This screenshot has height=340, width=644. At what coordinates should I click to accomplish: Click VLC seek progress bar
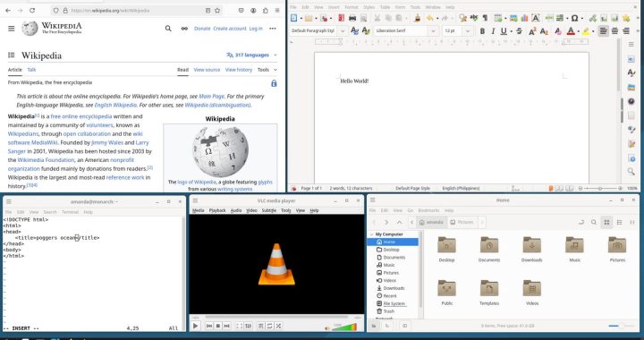(276, 317)
